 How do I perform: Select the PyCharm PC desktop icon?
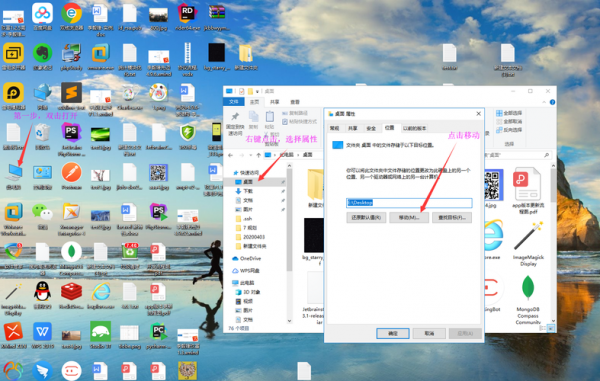pos(158,335)
